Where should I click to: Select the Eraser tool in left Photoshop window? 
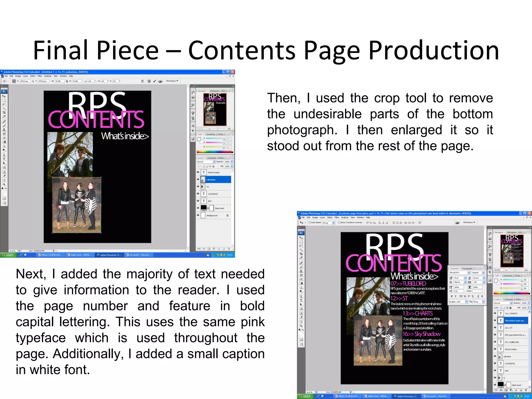4,138
